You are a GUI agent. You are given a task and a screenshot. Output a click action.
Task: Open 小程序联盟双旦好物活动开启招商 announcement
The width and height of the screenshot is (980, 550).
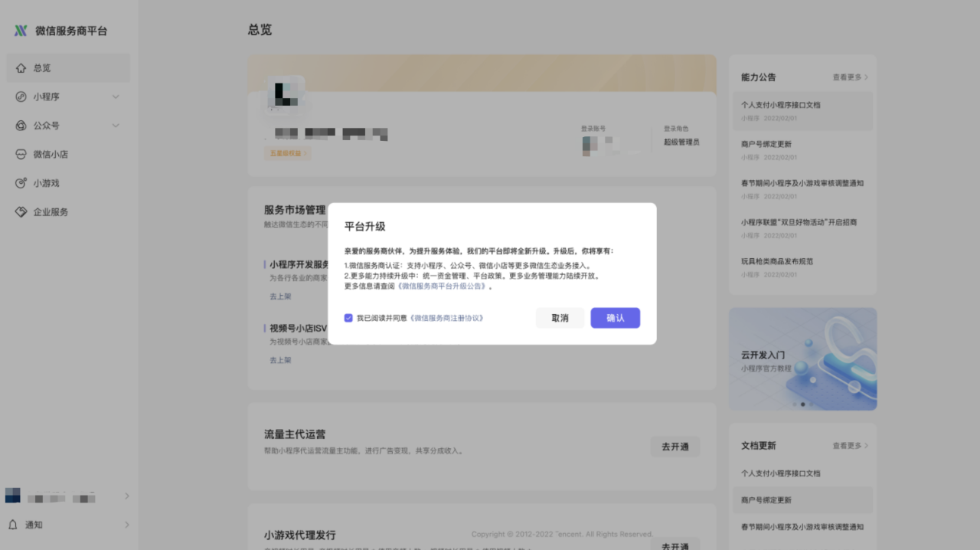(x=801, y=228)
